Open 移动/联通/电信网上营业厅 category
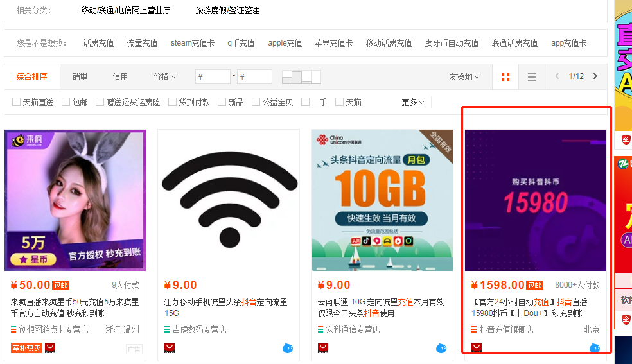This screenshot has width=632, height=364. pyautogui.click(x=126, y=10)
